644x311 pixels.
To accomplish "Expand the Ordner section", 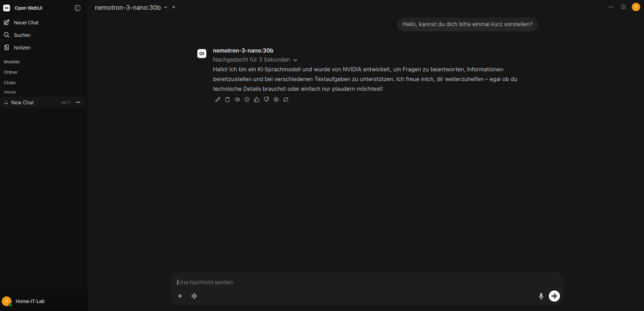I will coord(11,72).
